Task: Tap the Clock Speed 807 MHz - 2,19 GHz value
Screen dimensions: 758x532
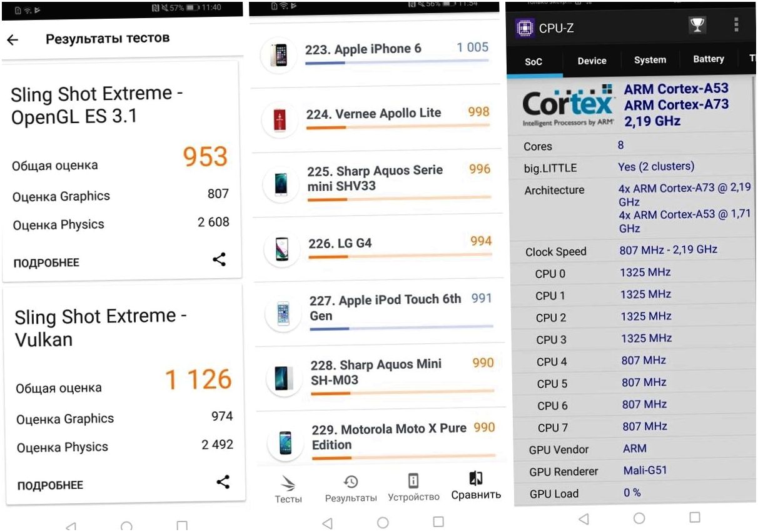Action: 668,249
